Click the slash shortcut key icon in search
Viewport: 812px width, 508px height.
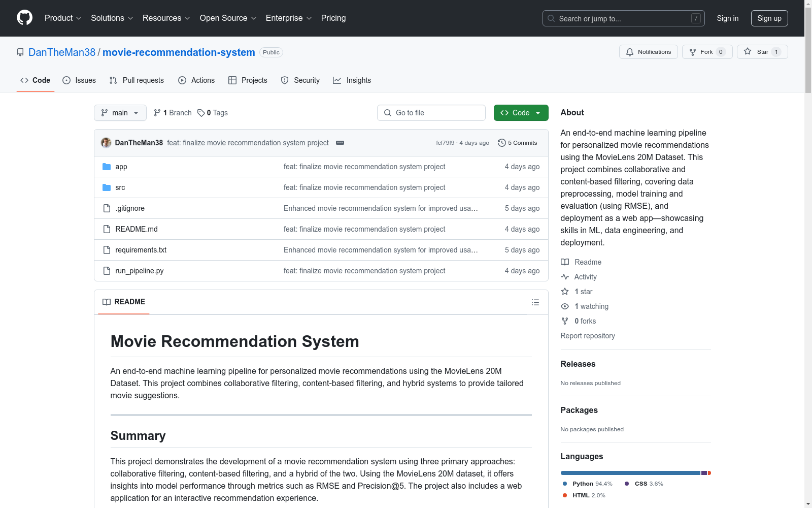(696, 18)
